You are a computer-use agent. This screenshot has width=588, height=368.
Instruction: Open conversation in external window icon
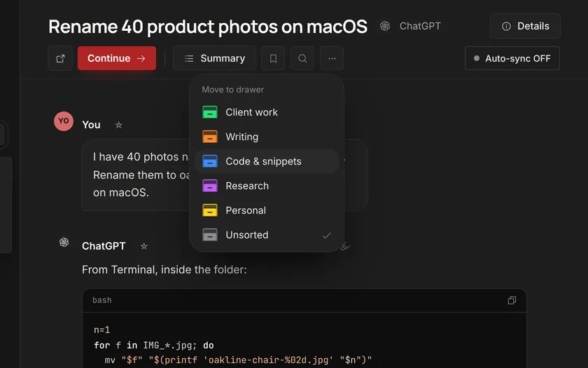(60, 59)
